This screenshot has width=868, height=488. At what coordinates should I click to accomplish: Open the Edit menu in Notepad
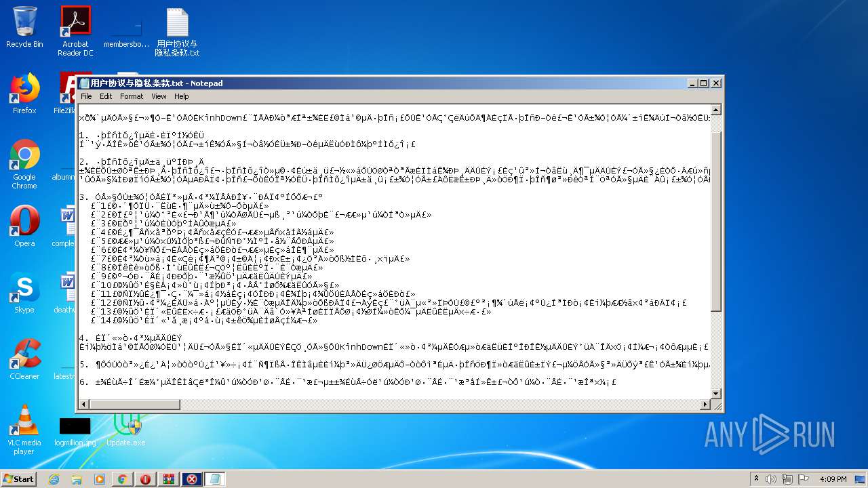[106, 96]
